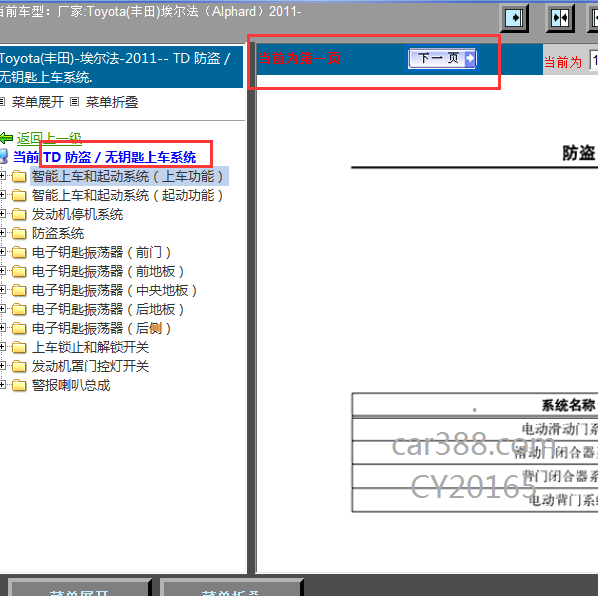Screen dimensions: 598x596
Task: Expand 警报喇叭总成 node
Action: pyautogui.click(x=2, y=385)
